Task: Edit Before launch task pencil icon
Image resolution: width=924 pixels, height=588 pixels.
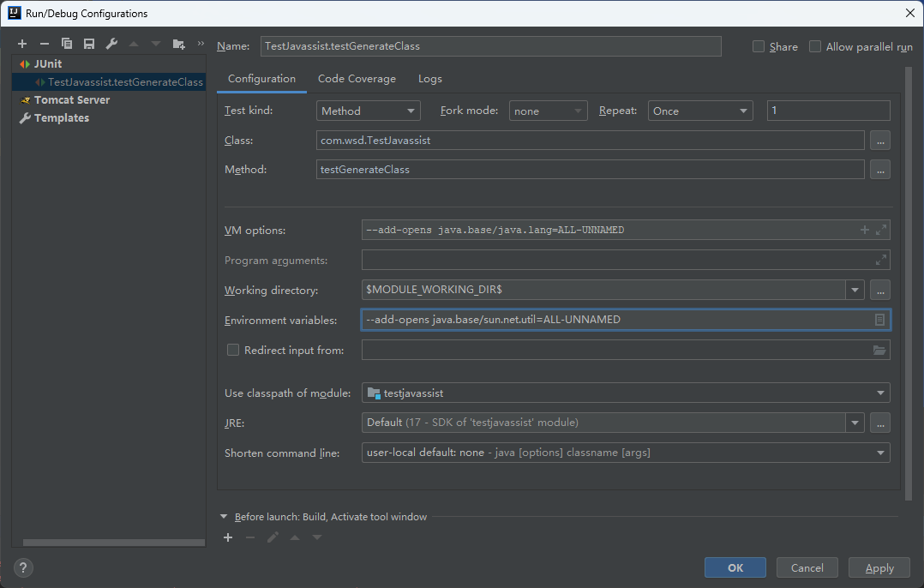Action: click(273, 537)
